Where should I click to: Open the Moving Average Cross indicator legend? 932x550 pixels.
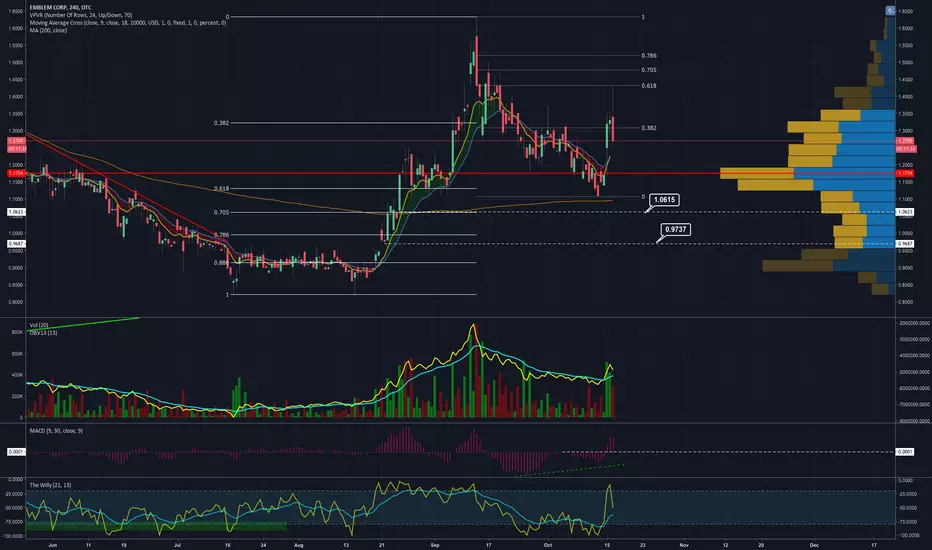pyautogui.click(x=128, y=23)
